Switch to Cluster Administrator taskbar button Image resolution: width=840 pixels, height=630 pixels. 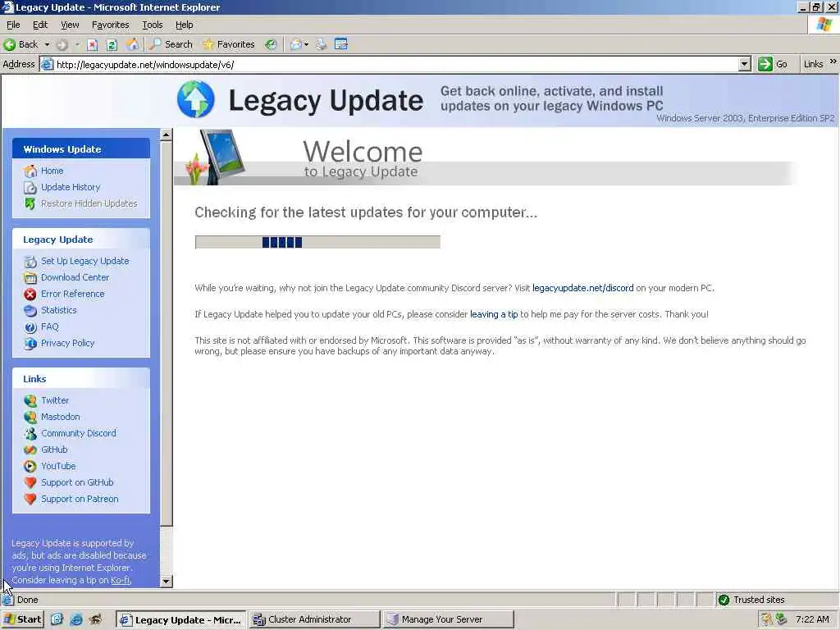coord(314,619)
